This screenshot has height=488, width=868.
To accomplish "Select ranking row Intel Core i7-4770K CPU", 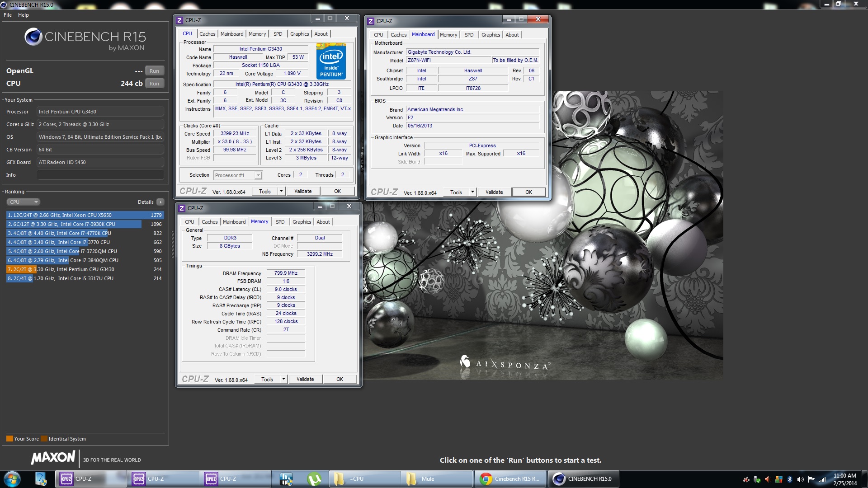I will coord(85,233).
